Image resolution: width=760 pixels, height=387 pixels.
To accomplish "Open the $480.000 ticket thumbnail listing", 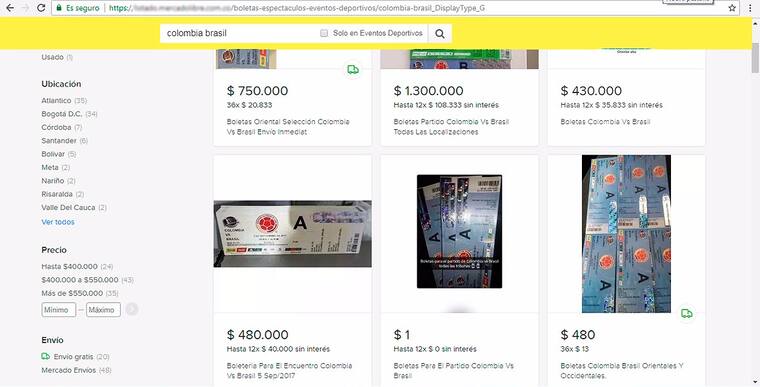I will 293,234.
